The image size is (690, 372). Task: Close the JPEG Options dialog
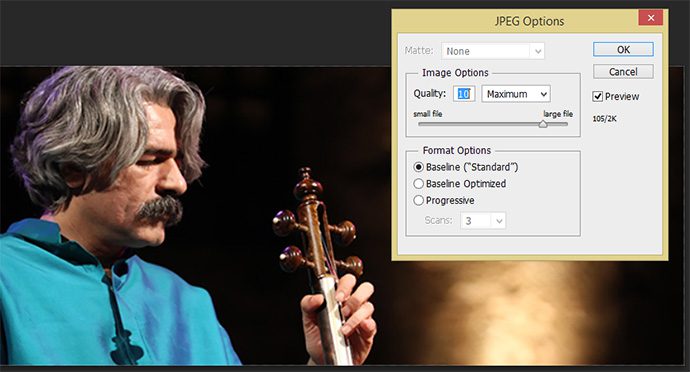tap(651, 18)
